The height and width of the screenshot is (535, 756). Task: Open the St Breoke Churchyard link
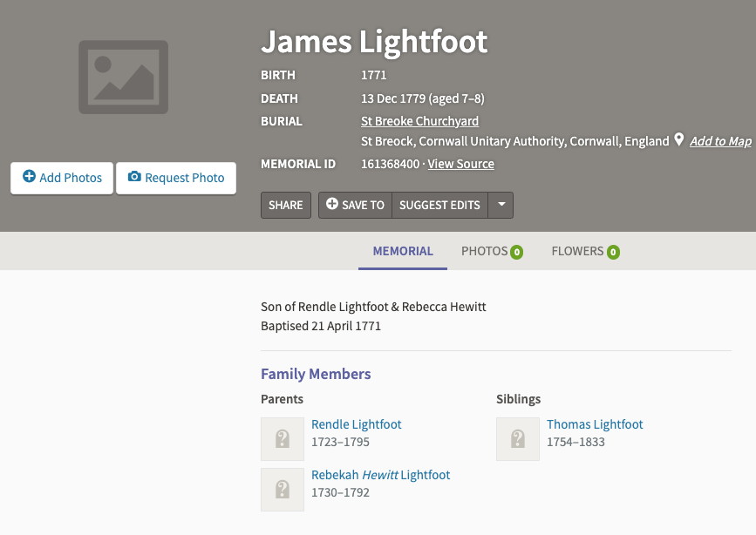click(x=419, y=121)
